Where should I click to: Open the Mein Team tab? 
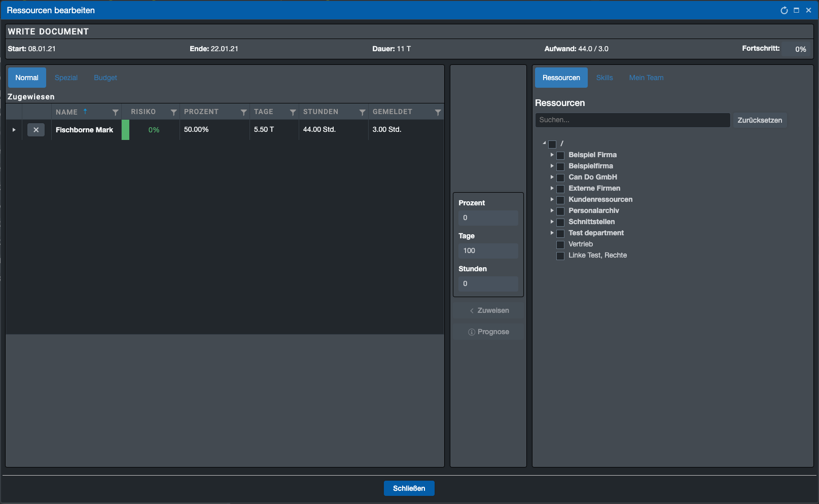click(647, 78)
